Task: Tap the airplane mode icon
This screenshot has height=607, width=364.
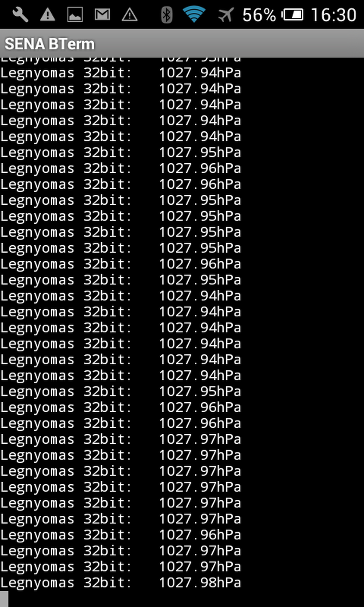Action: click(x=226, y=15)
